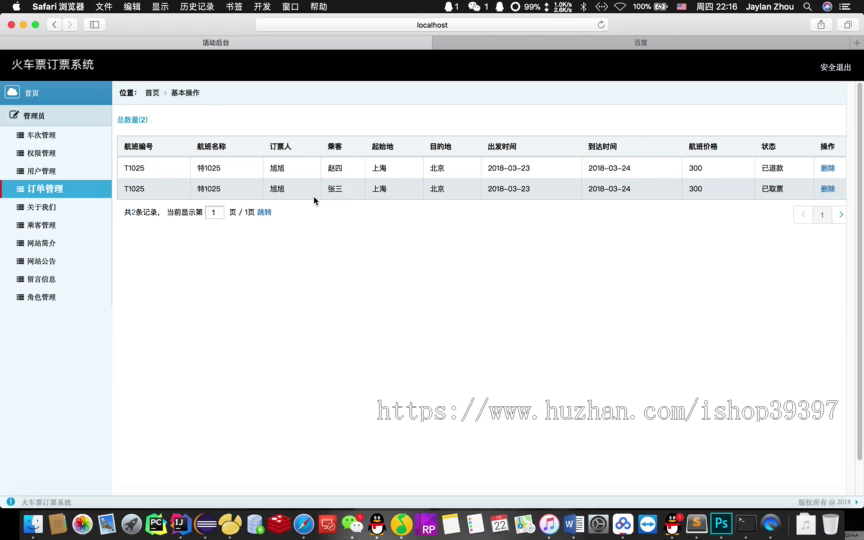Open 权限管理 in the sidebar
The height and width of the screenshot is (540, 864).
pyautogui.click(x=41, y=153)
